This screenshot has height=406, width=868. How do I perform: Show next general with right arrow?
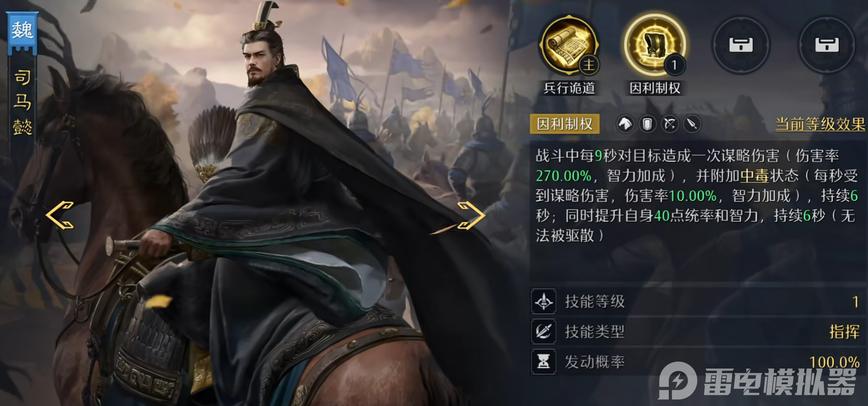471,215
